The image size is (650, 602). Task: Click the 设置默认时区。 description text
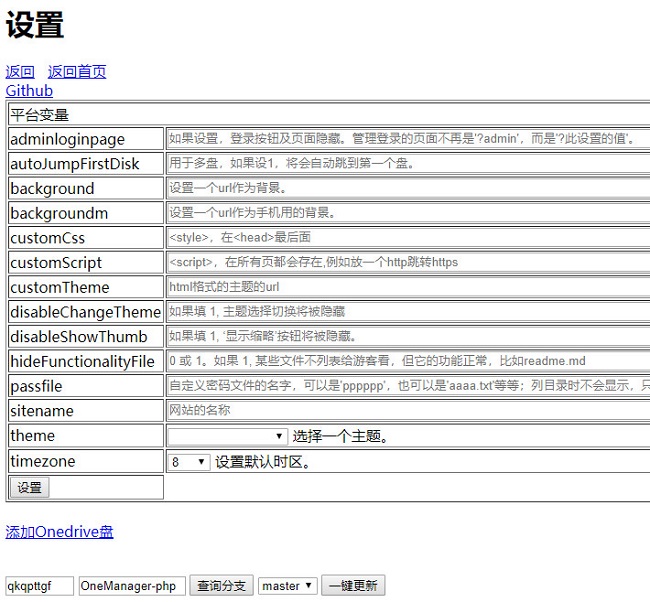(x=263, y=462)
